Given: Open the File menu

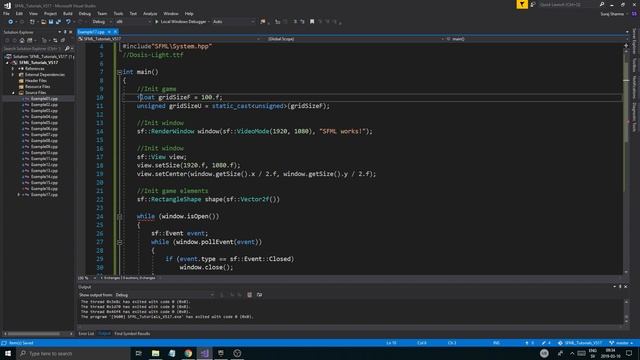Looking at the screenshot, I should 6,13.
